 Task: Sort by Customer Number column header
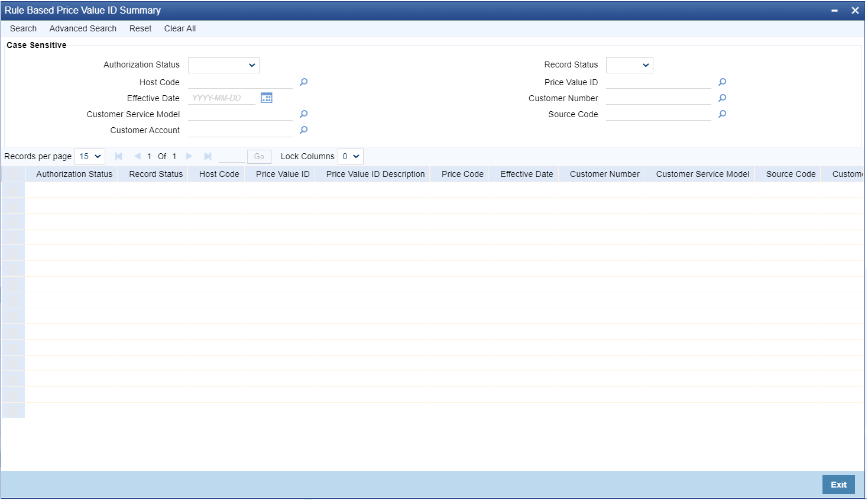[x=604, y=174]
